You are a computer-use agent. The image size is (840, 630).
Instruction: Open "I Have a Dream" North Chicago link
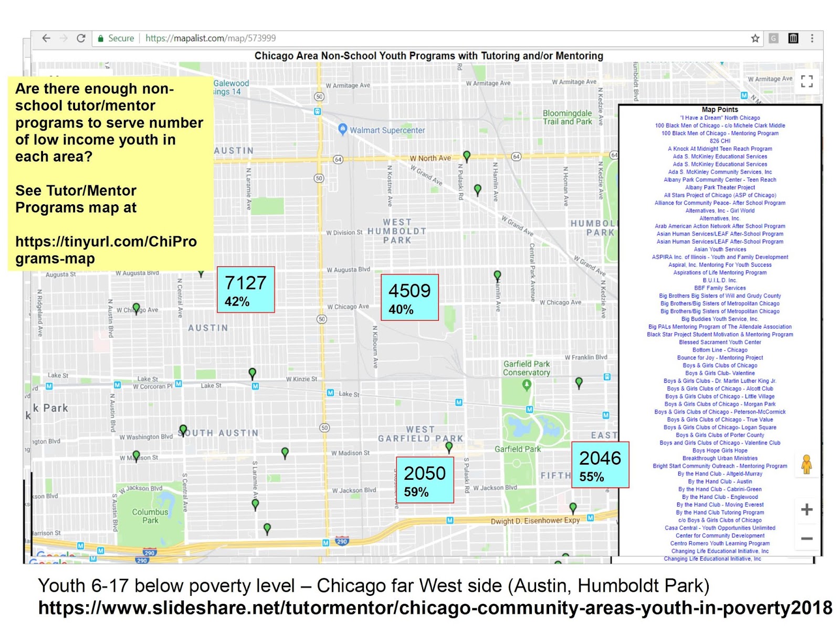720,118
